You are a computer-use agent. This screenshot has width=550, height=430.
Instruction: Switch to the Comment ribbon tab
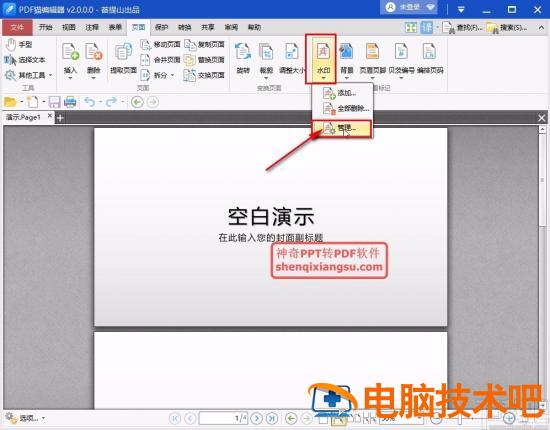[92, 27]
